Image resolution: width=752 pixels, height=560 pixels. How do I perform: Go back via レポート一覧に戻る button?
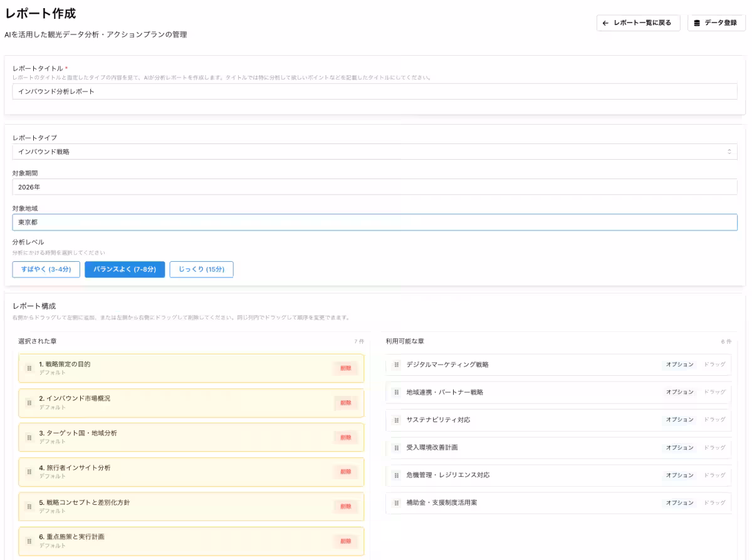click(x=637, y=23)
